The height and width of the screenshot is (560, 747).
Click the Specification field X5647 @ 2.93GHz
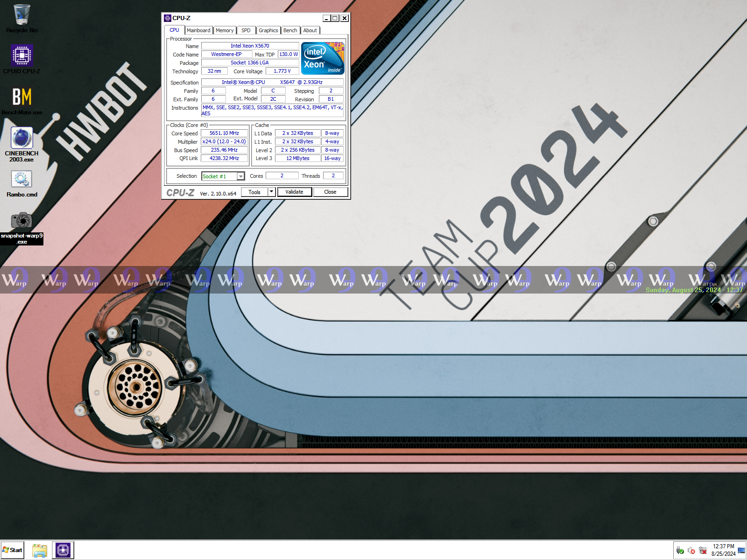pos(272,82)
